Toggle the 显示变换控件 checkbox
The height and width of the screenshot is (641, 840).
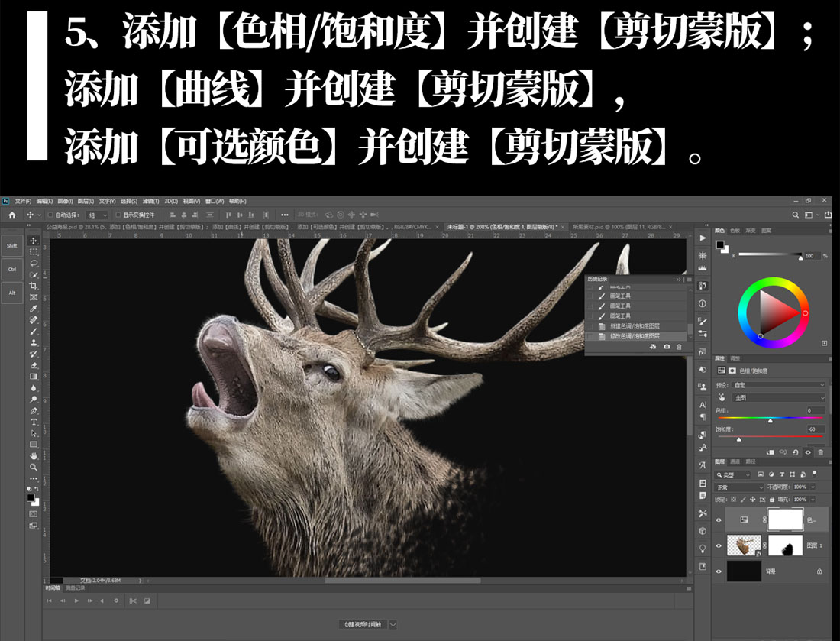(118, 215)
